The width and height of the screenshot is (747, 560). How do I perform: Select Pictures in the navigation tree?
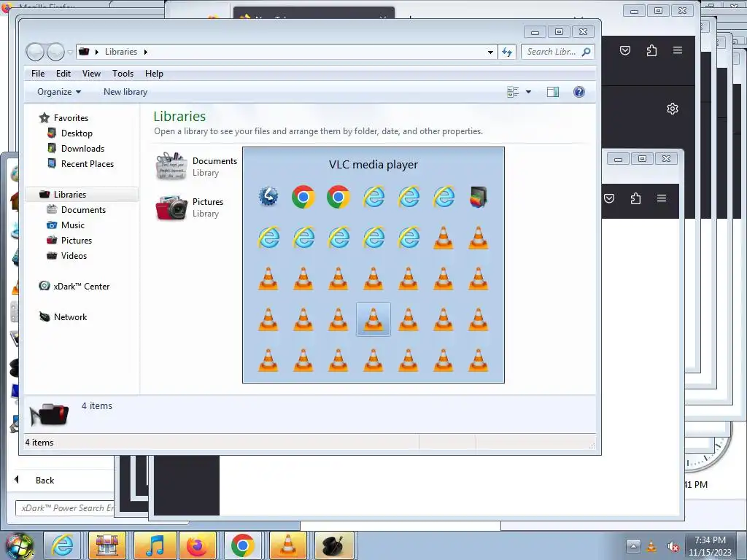tap(76, 240)
